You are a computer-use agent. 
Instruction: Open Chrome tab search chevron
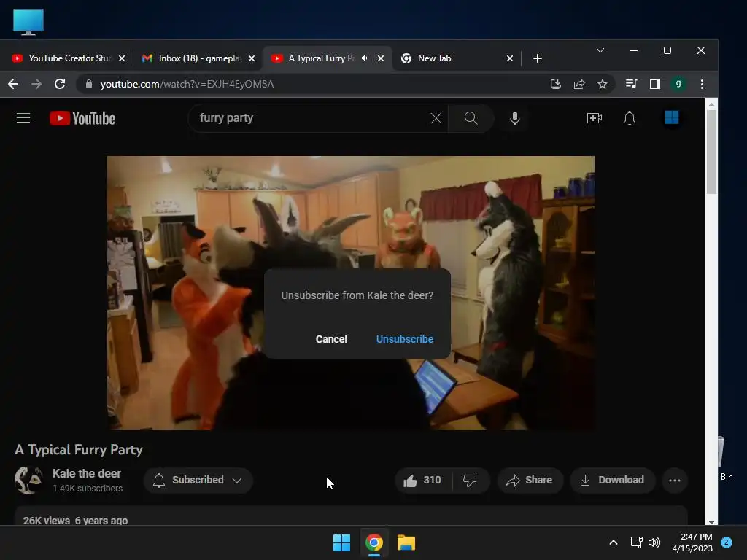600,50
